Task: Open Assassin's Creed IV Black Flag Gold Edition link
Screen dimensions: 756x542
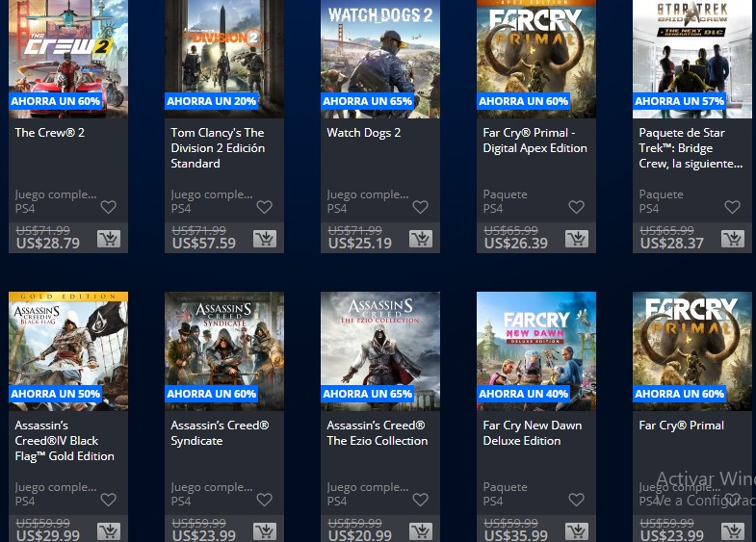Action: 65,441
